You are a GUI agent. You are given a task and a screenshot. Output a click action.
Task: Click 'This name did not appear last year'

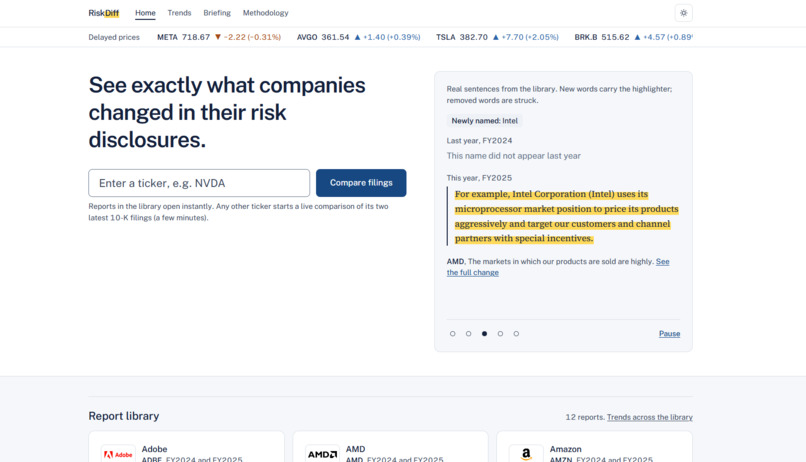[x=514, y=156]
